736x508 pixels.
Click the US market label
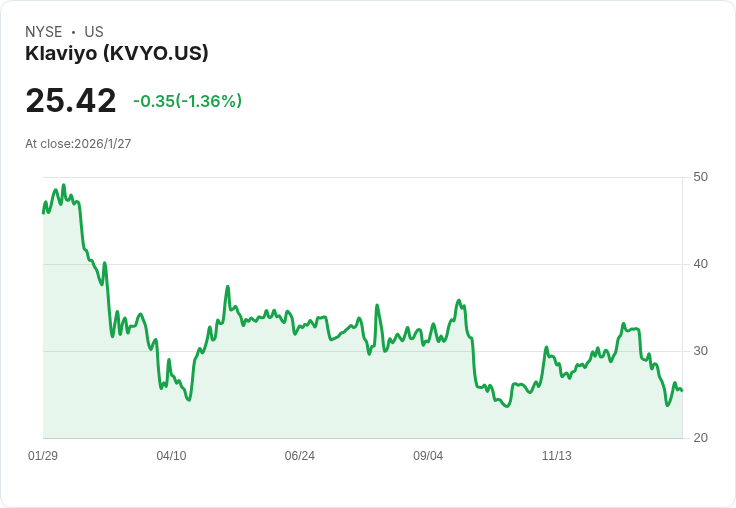point(94,32)
